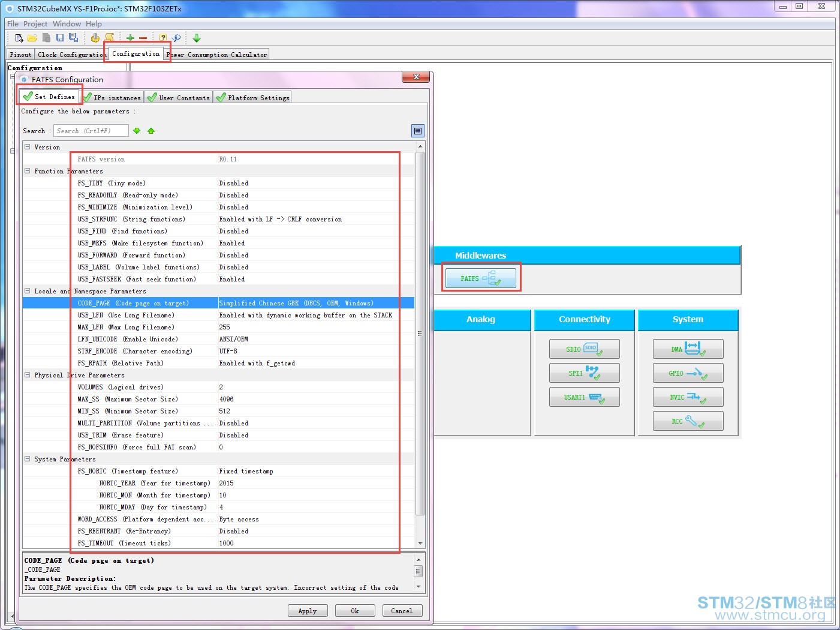The image size is (840, 630).
Task: Click the description panel scroll-down arrow
Action: tap(419, 586)
